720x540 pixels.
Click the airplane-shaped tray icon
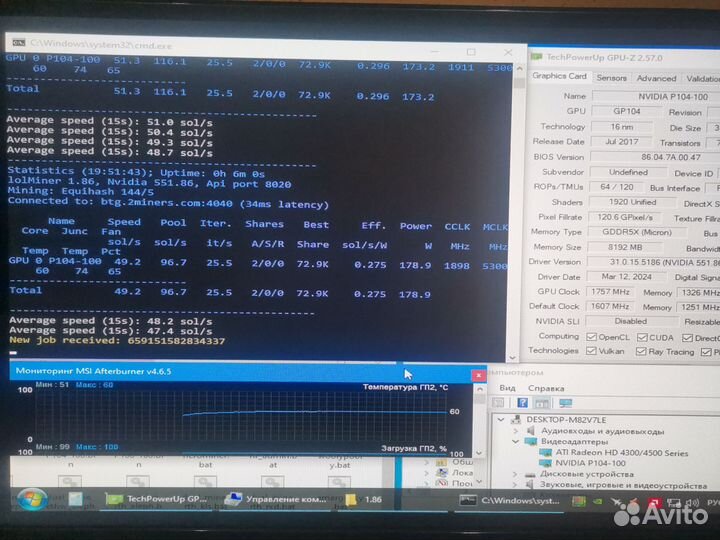tap(617, 501)
